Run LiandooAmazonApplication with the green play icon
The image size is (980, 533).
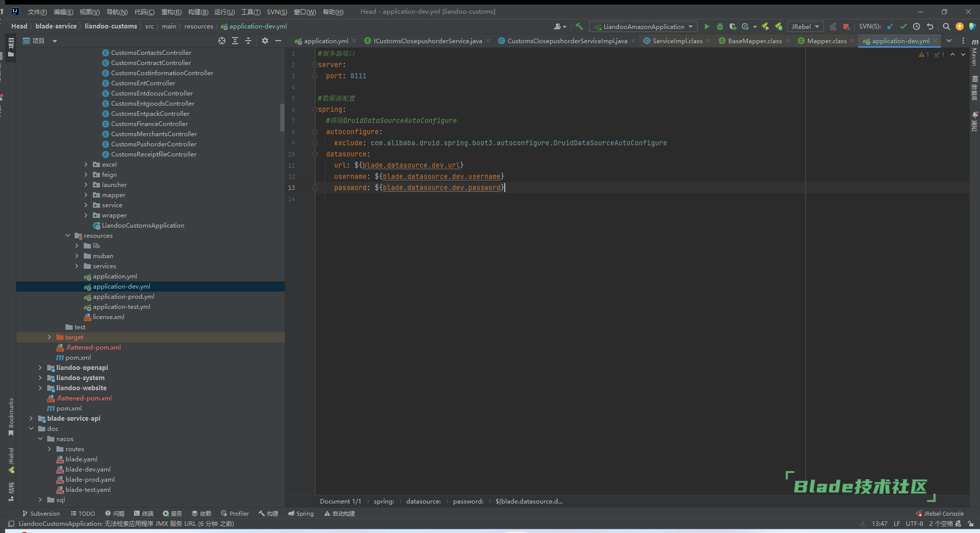click(x=707, y=26)
